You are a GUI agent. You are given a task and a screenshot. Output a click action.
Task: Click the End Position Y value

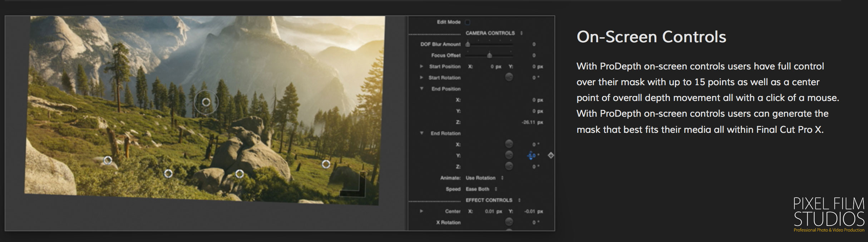(x=537, y=111)
